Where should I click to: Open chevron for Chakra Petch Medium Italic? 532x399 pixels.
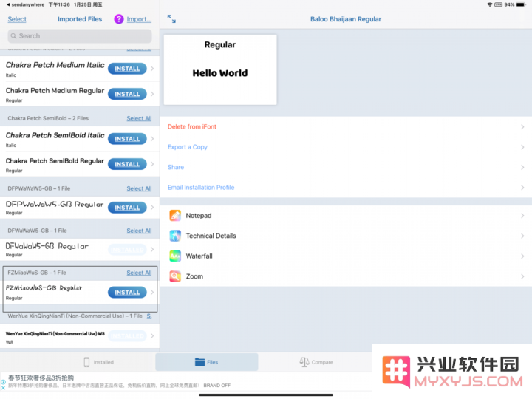pyautogui.click(x=152, y=69)
